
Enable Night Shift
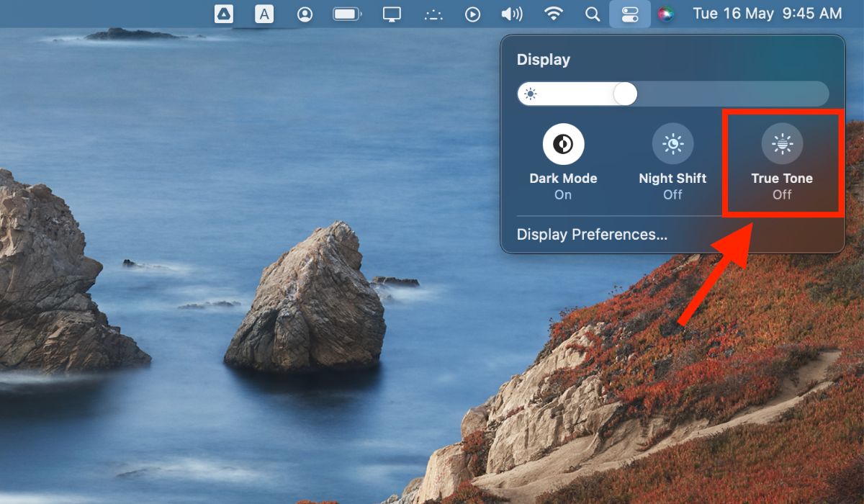tap(672, 144)
